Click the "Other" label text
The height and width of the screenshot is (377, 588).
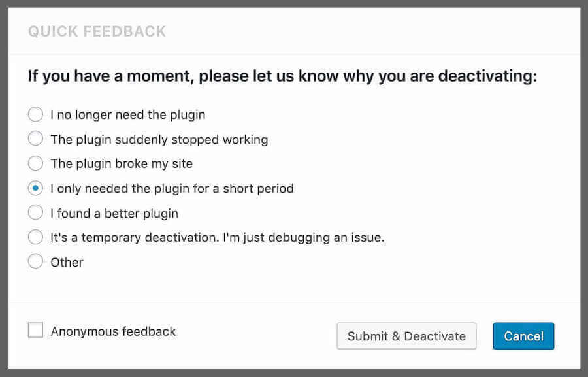pyautogui.click(x=67, y=262)
